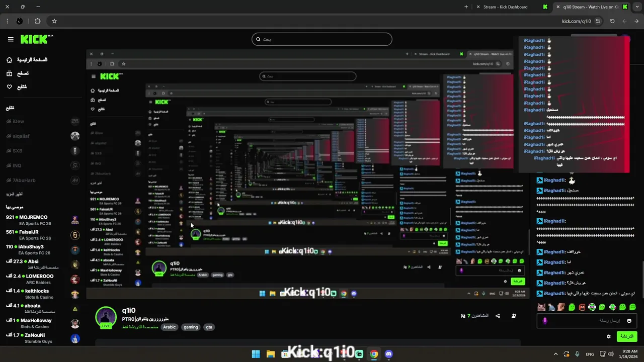Screen dimensions: 644x362
Task: Open the ENG language switcher
Action: pos(590,354)
